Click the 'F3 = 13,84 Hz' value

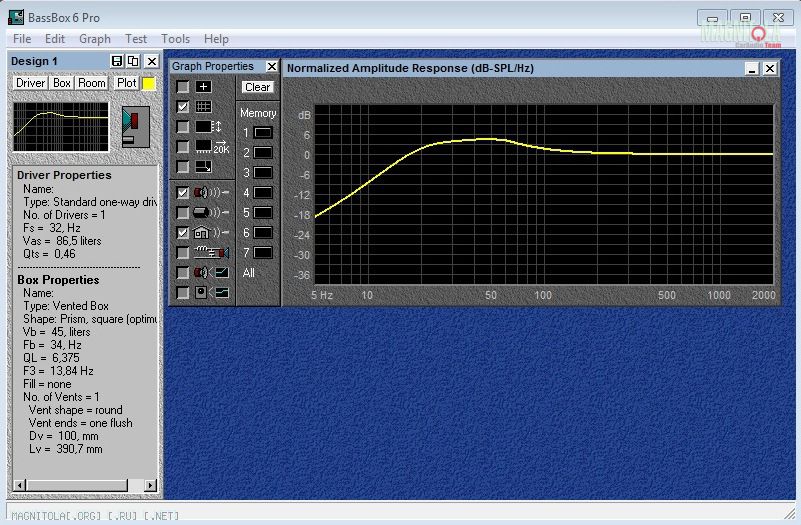[58, 371]
